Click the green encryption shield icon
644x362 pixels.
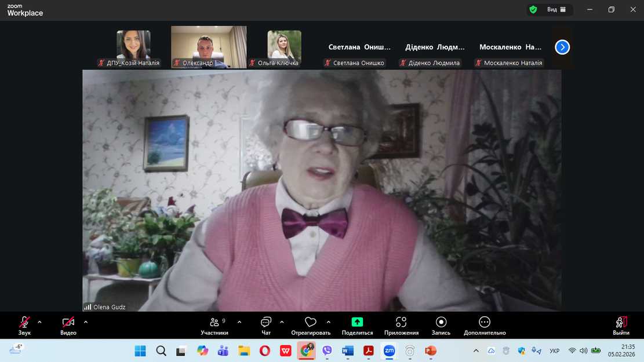coord(533,9)
